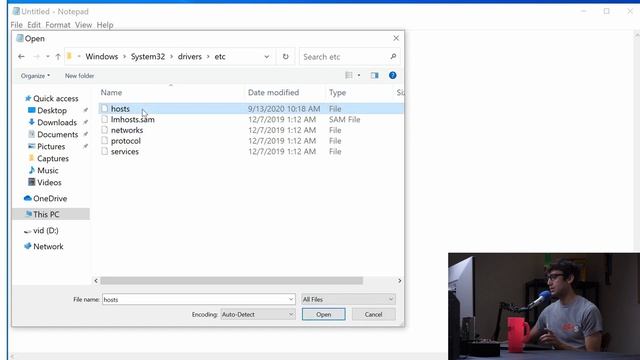Click the Documents icon in sidebar
The height and width of the screenshot is (360, 640).
pyautogui.click(x=31, y=134)
